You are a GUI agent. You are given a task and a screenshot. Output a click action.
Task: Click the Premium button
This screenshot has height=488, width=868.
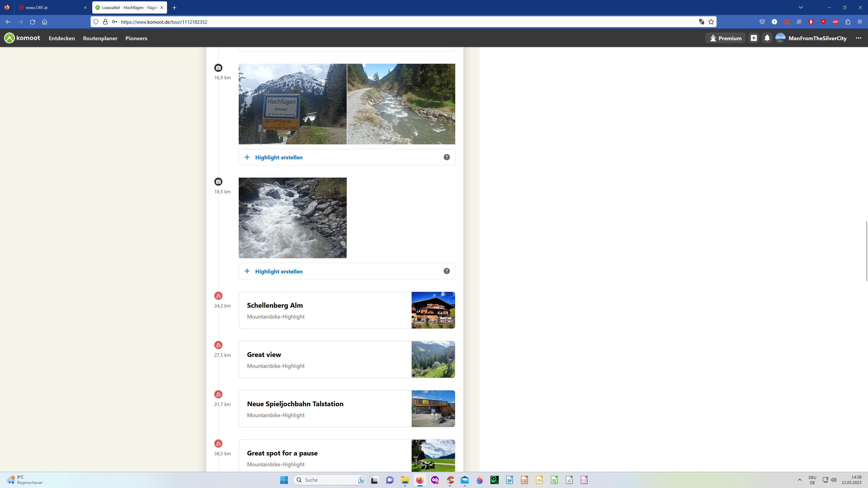(x=725, y=38)
